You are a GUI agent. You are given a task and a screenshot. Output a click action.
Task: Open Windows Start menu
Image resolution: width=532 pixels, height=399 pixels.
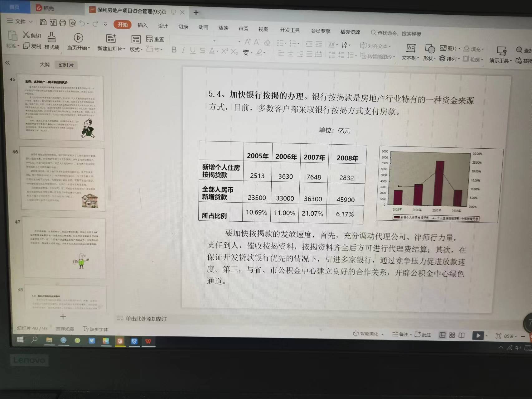tap(20, 339)
